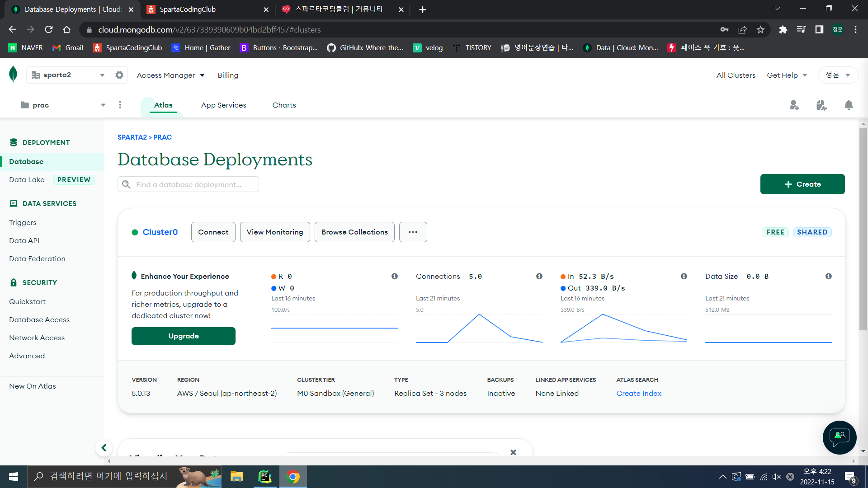The height and width of the screenshot is (488, 868).
Task: Open Chrome three-dot menu
Action: 855,30
